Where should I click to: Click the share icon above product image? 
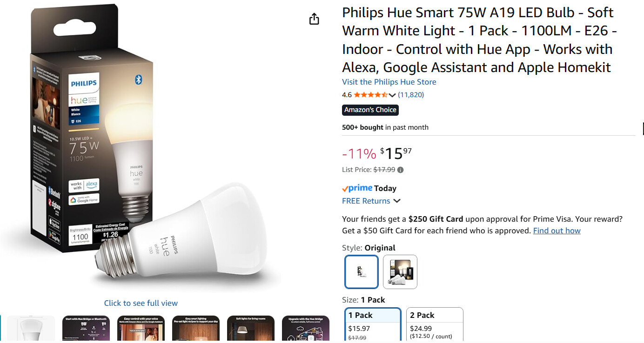pyautogui.click(x=314, y=19)
